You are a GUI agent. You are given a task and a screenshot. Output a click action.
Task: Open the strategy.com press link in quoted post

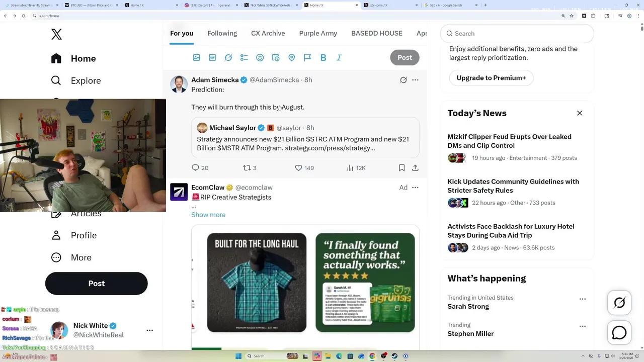click(x=330, y=148)
